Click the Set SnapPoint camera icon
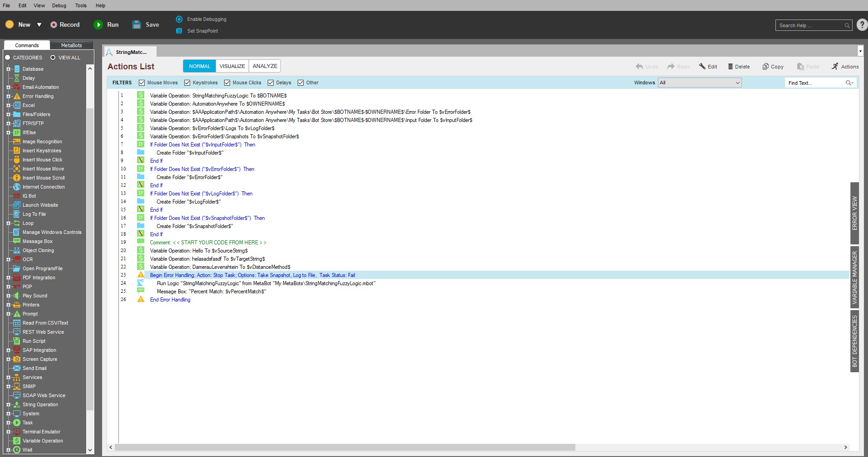868x457 pixels. tap(179, 31)
